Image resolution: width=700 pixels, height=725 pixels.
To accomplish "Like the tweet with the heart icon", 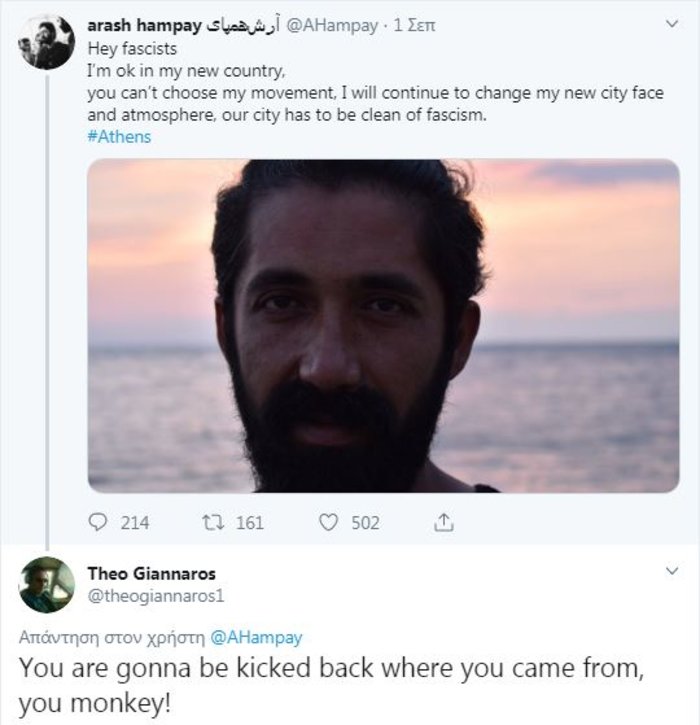I will (x=328, y=522).
